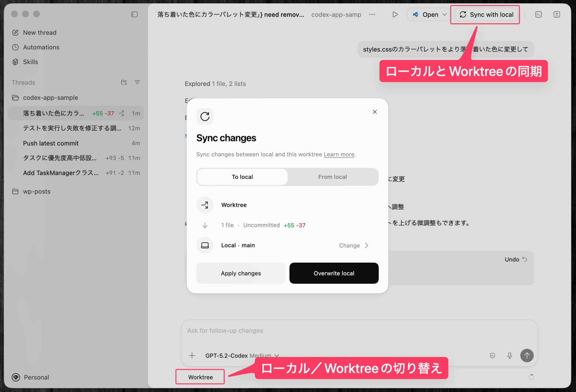Toggle the sidebar panel icon
The width and height of the screenshot is (576, 392).
(134, 14)
